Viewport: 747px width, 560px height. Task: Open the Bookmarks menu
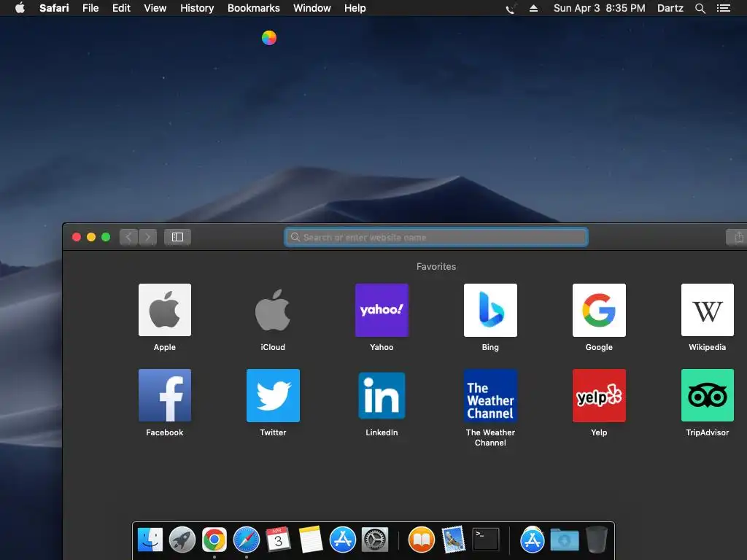click(x=253, y=8)
